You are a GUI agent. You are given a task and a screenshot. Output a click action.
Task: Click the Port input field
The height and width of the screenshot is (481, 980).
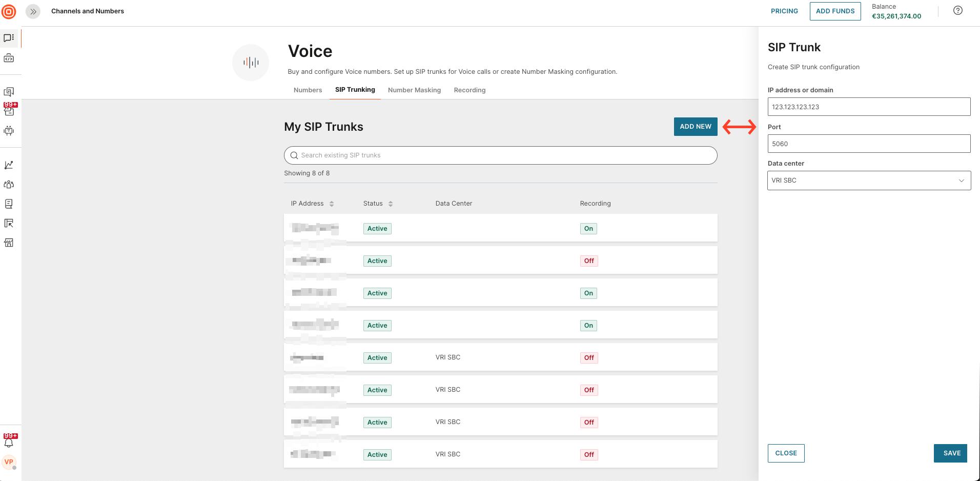[x=869, y=144]
